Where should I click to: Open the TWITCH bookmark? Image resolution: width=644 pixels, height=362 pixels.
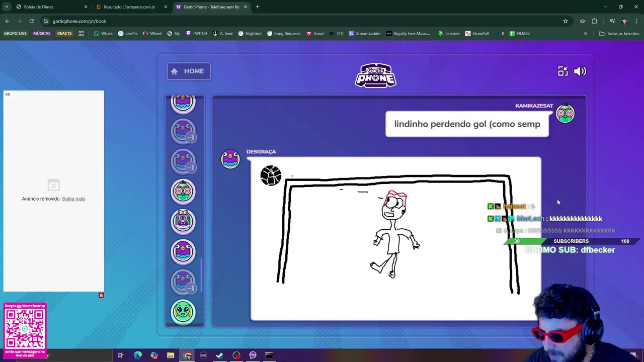[x=196, y=34]
